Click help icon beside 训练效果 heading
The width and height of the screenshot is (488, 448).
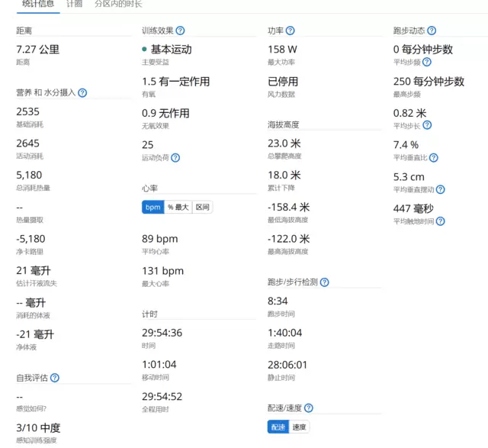point(180,31)
